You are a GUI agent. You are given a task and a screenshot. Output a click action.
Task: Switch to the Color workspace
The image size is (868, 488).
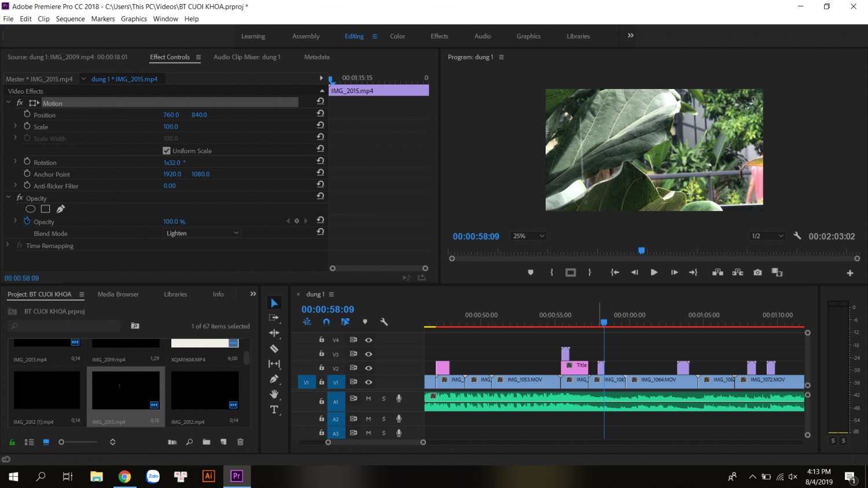[398, 36]
